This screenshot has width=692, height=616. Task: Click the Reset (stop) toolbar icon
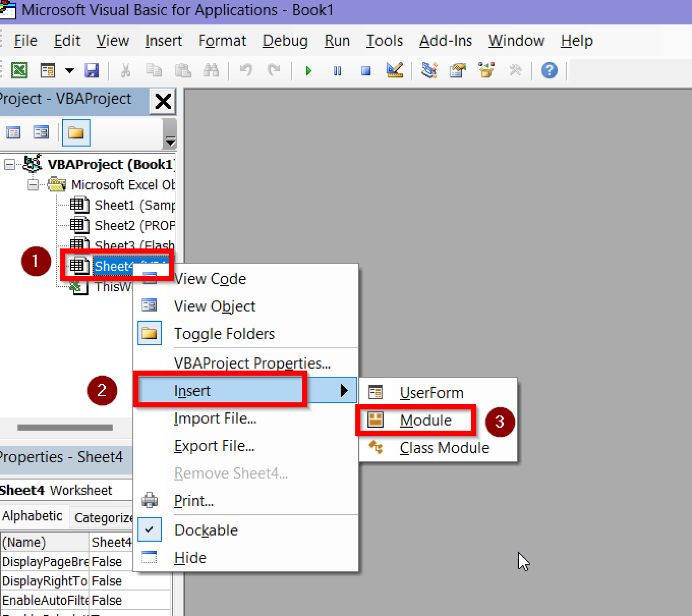click(x=365, y=70)
